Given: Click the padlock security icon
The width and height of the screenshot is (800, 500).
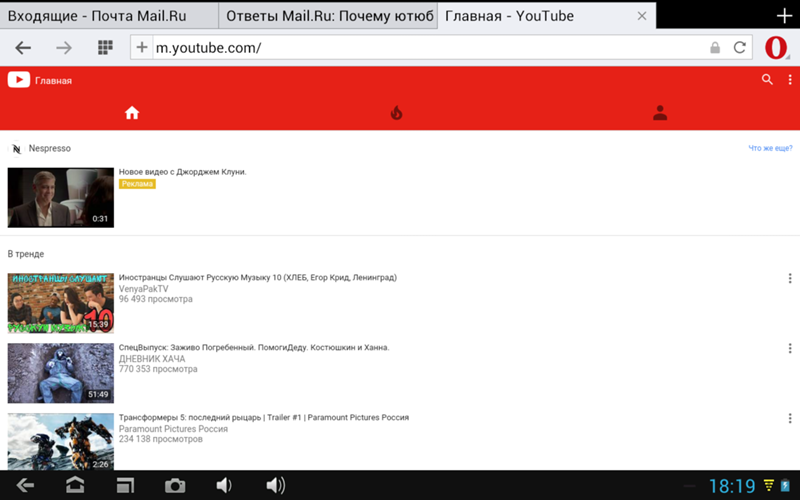Looking at the screenshot, I should [715, 47].
